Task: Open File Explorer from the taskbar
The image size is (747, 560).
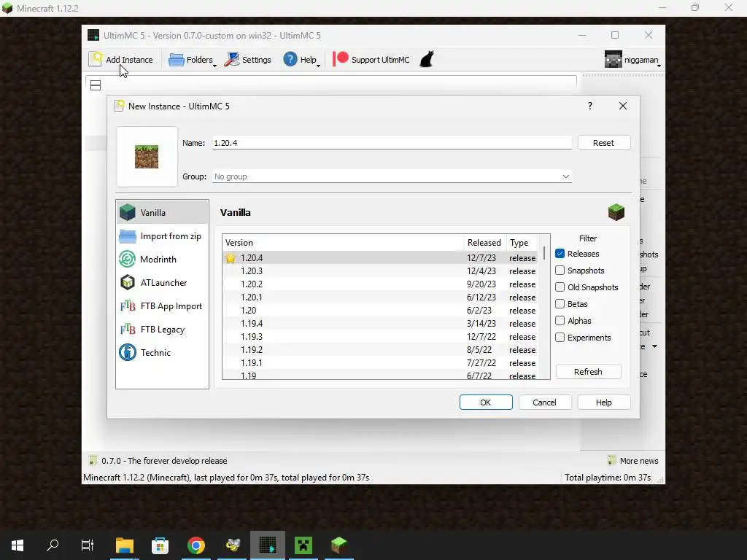Action: coord(125,545)
